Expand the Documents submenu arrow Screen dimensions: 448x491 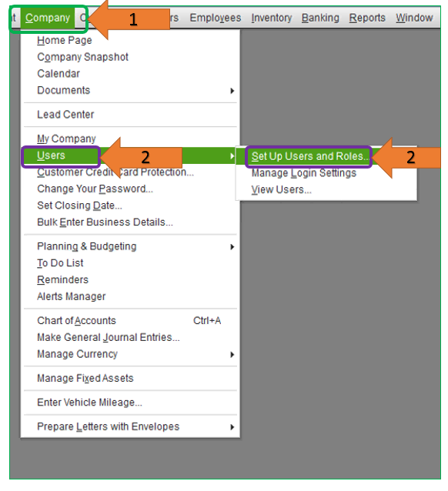tap(232, 91)
